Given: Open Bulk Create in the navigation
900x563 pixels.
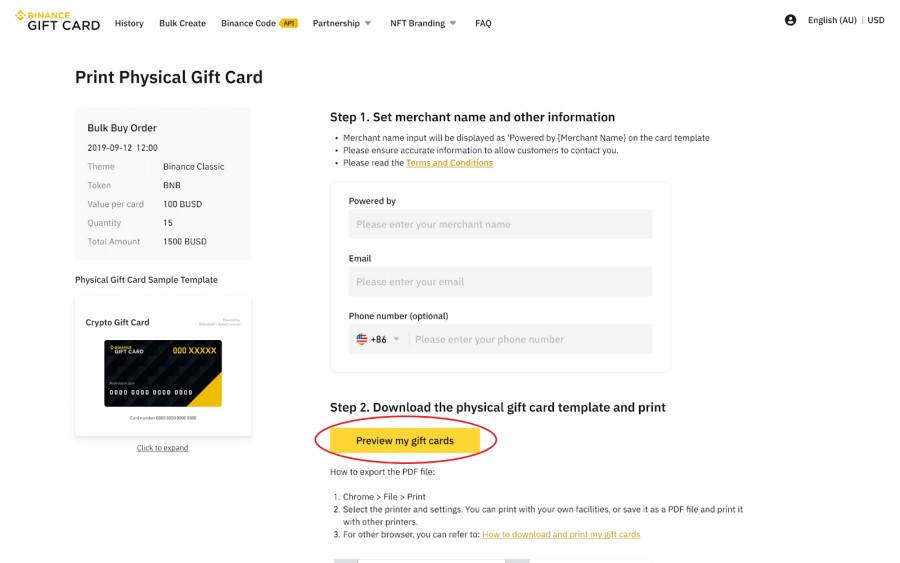Looking at the screenshot, I should [x=182, y=23].
